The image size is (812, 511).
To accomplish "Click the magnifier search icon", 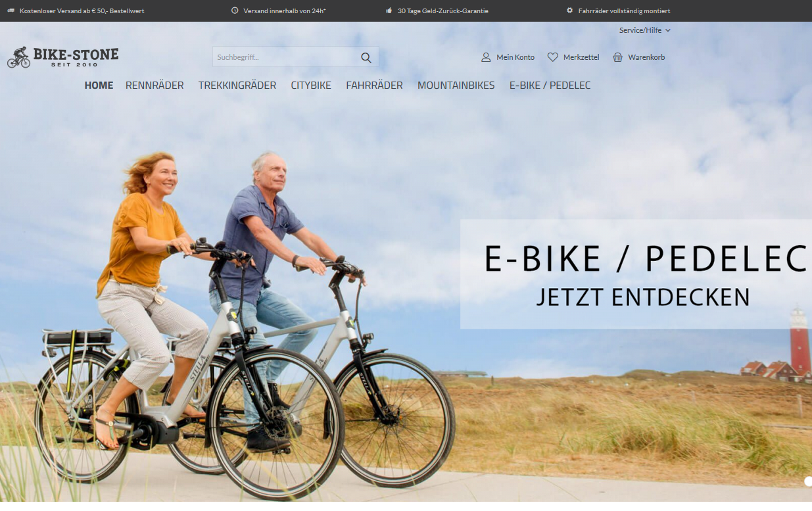I will point(366,57).
